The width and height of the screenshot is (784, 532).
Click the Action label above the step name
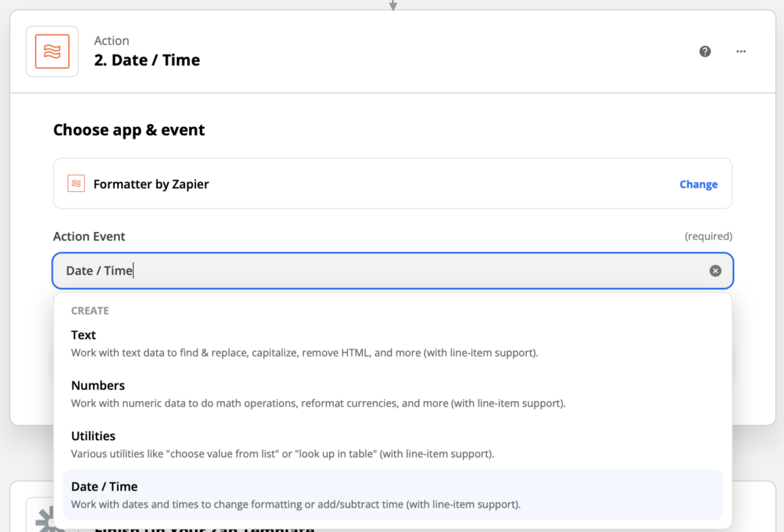[112, 41]
